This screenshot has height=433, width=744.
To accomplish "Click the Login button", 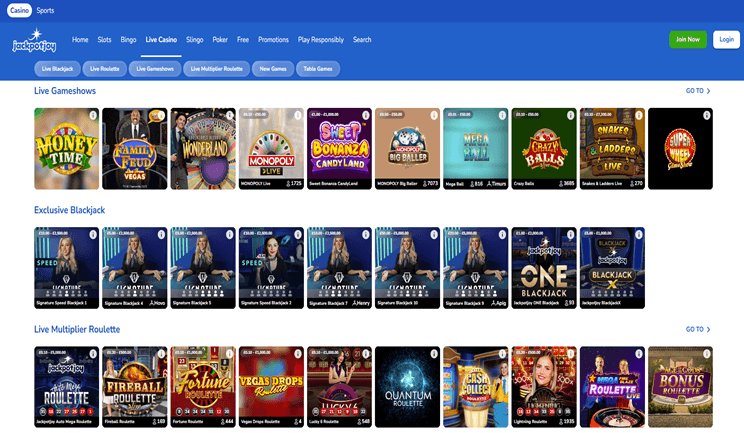I will pyautogui.click(x=726, y=39).
